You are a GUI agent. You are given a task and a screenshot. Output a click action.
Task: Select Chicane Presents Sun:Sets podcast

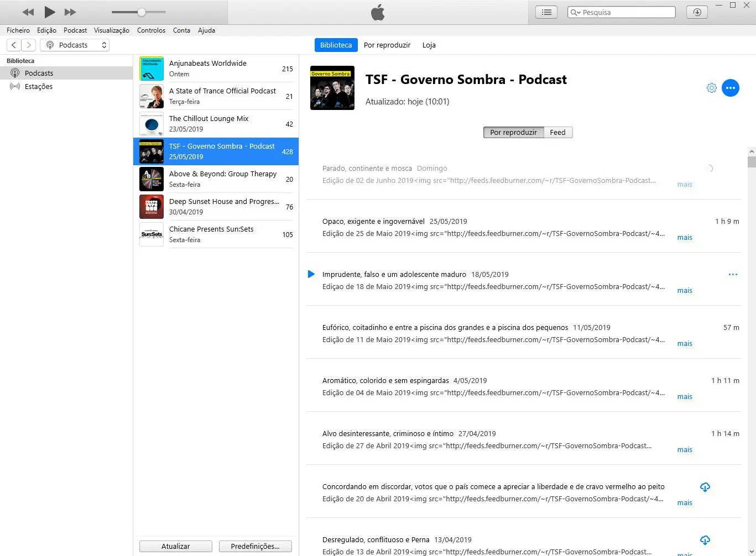pos(216,234)
